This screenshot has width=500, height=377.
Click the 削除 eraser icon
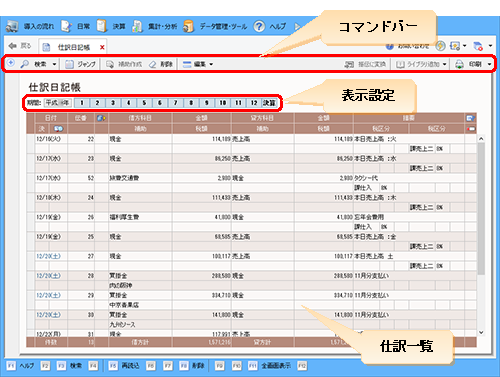152,64
